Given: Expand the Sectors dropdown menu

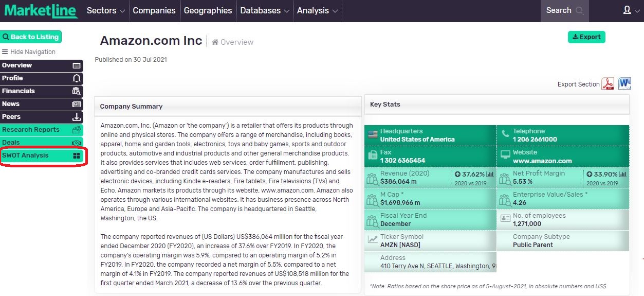Looking at the screenshot, I should point(105,11).
